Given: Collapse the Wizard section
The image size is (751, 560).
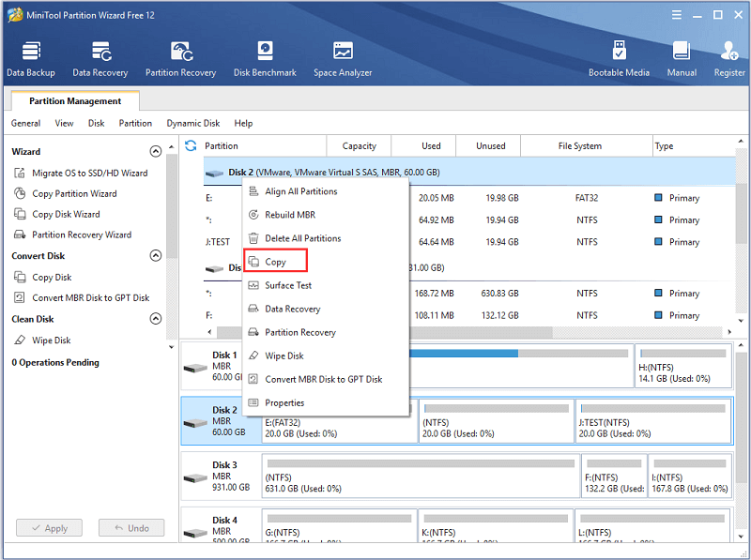Looking at the screenshot, I should [156, 151].
